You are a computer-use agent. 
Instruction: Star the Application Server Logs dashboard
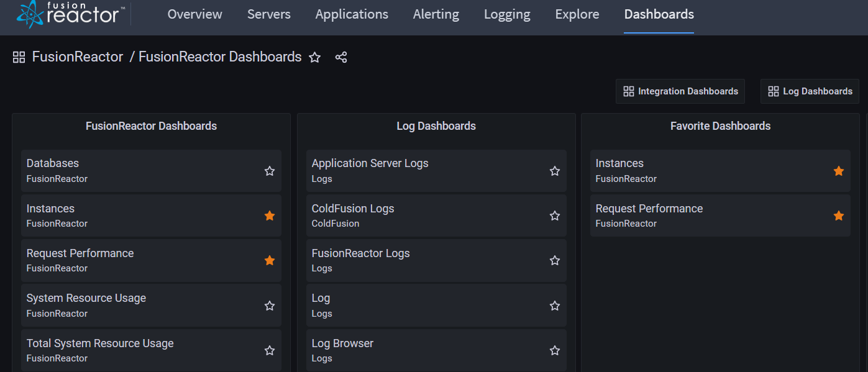(555, 171)
